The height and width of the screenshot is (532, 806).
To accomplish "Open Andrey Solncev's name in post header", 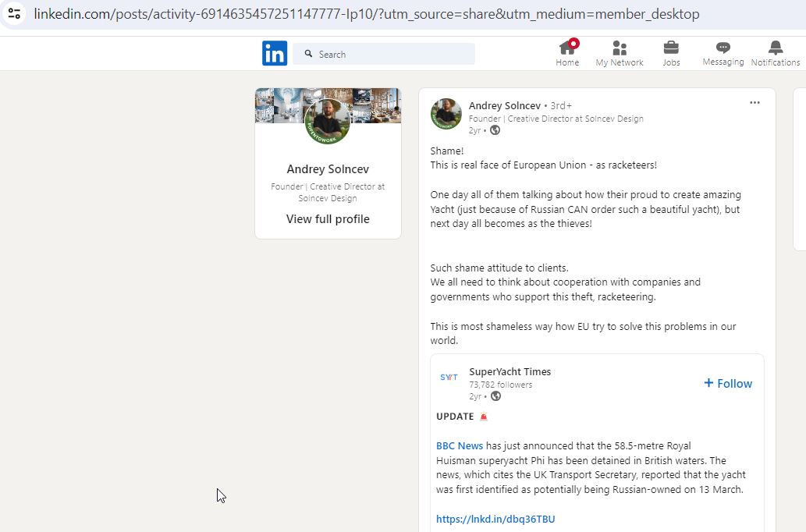I will pos(504,105).
